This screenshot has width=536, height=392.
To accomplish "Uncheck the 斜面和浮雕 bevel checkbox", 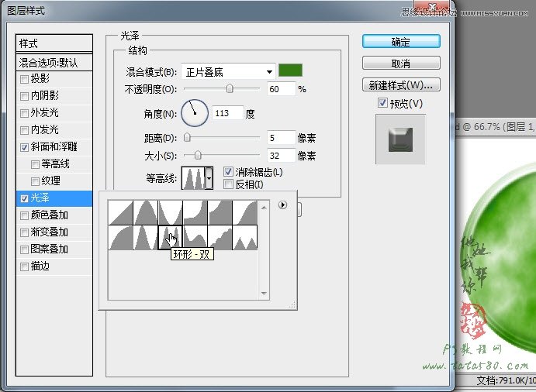I will [24, 147].
